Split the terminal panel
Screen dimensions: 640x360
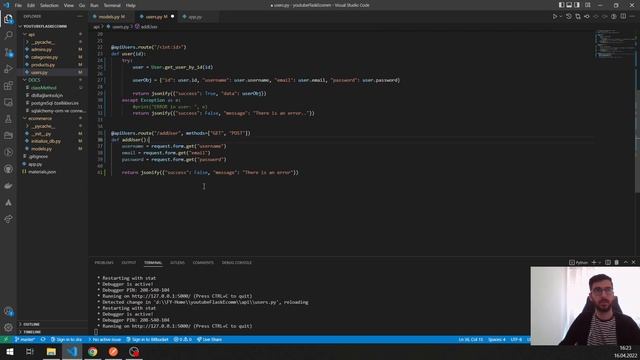pos(608,262)
